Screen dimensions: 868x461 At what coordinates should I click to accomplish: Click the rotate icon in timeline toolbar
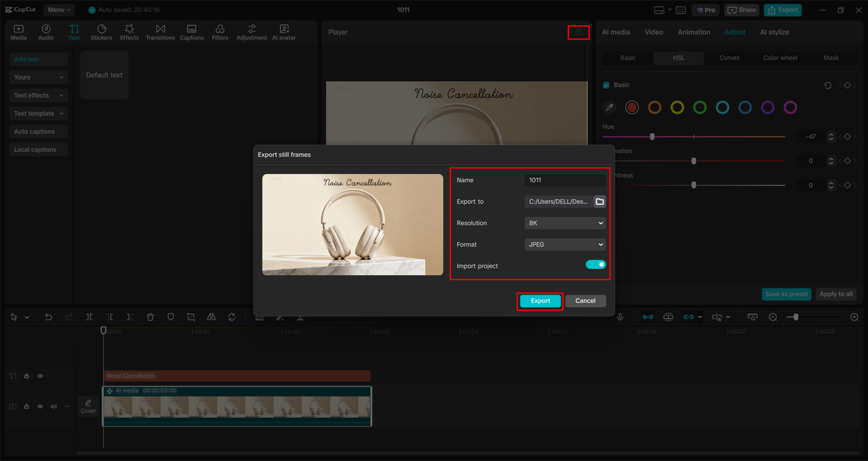click(x=232, y=317)
